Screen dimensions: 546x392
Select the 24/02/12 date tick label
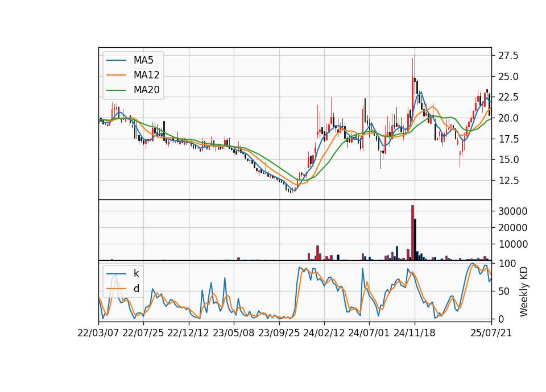pos(324,333)
